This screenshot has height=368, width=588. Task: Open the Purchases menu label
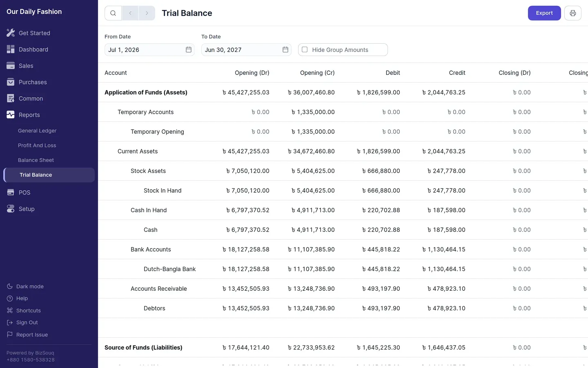coord(33,82)
